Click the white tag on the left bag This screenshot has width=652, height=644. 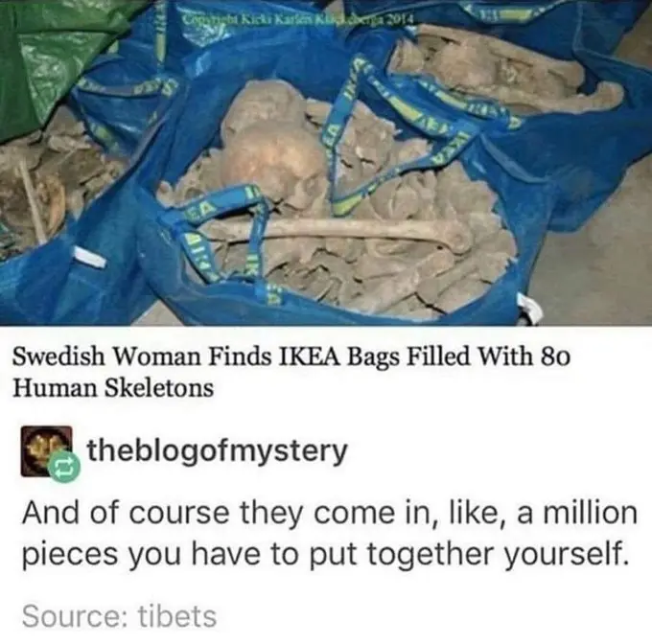pos(89,257)
